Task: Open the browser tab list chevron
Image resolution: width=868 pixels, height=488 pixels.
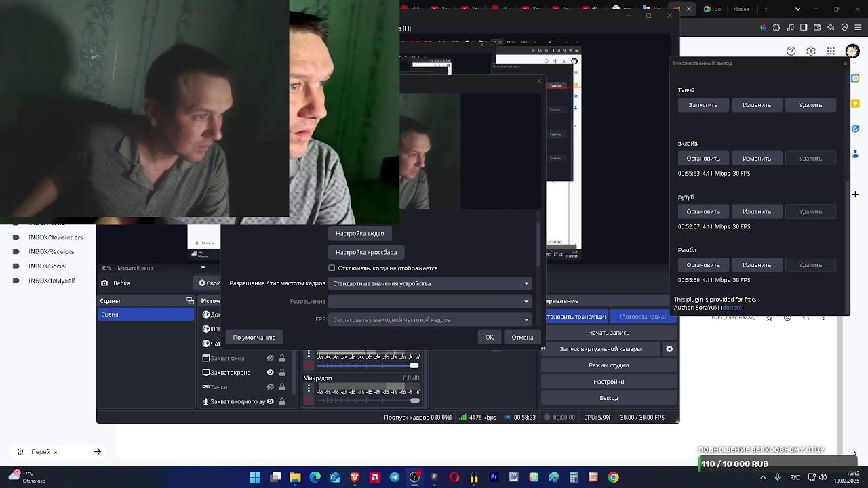Action: coord(797,9)
